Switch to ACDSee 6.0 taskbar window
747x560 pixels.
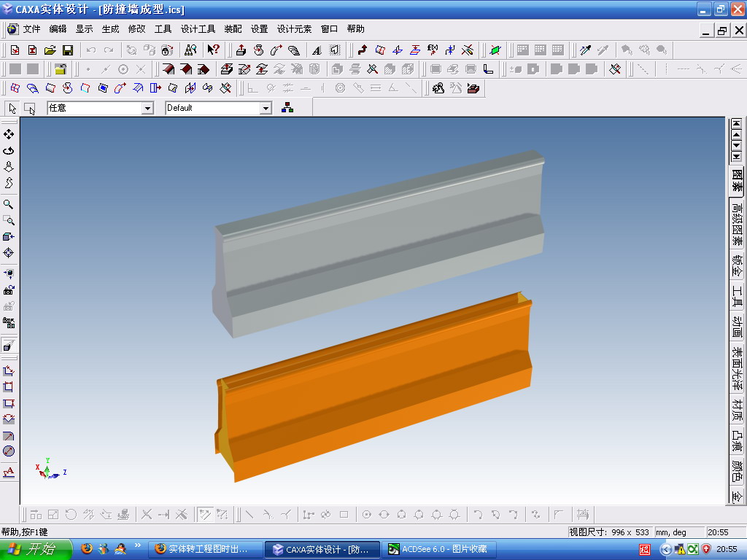440,550
